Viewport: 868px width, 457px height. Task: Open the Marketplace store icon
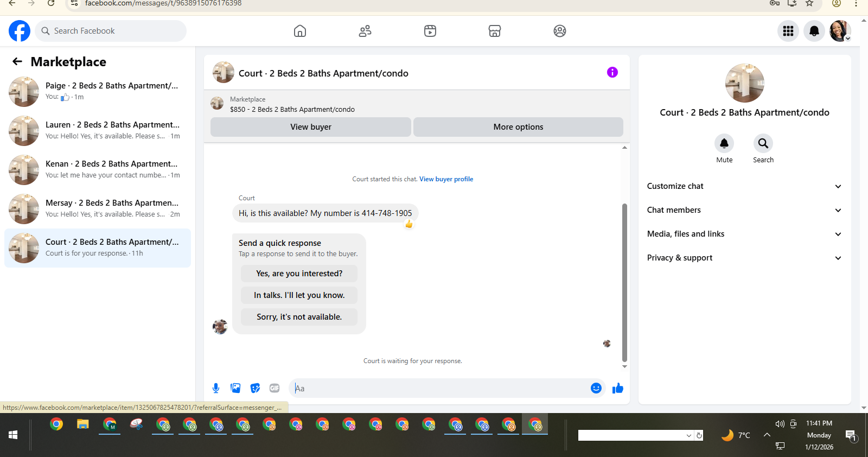click(495, 31)
